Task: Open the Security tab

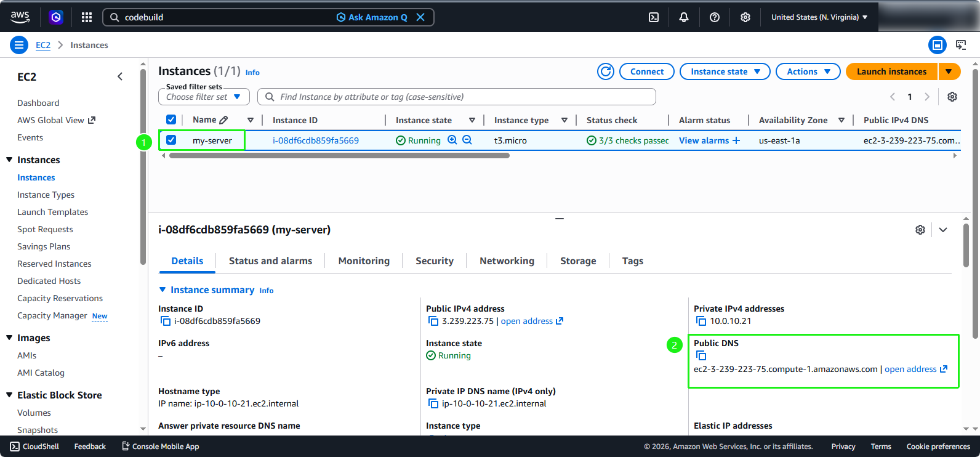Action: click(435, 261)
